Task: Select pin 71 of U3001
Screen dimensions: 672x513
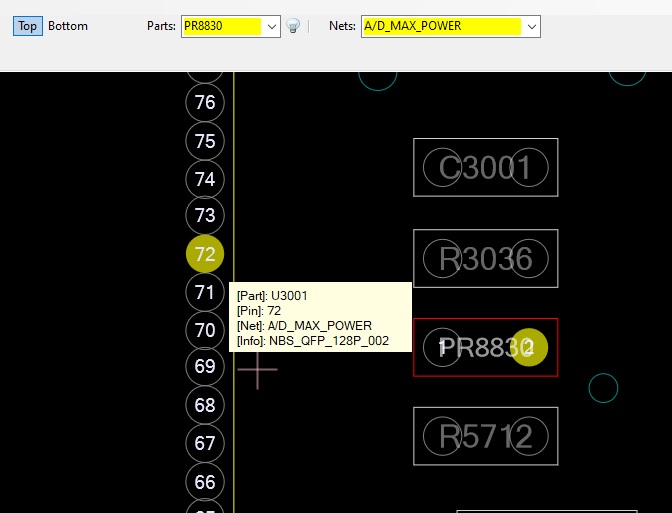Action: (x=205, y=292)
